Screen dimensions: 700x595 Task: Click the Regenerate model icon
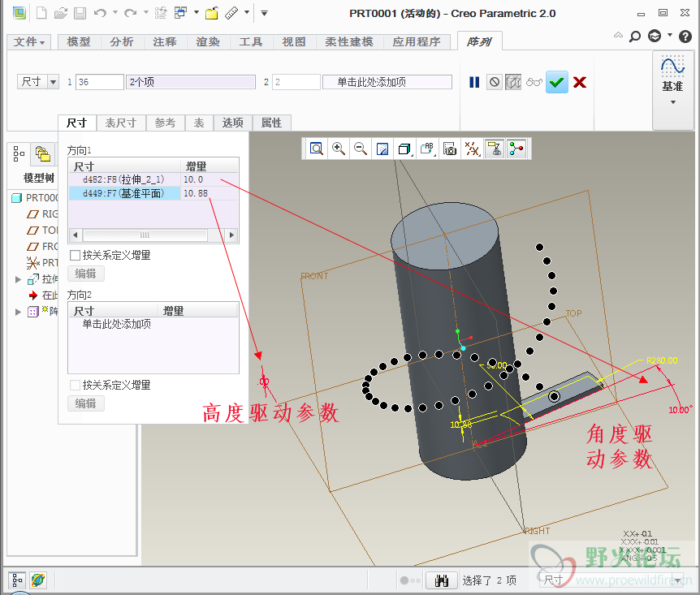[x=161, y=13]
